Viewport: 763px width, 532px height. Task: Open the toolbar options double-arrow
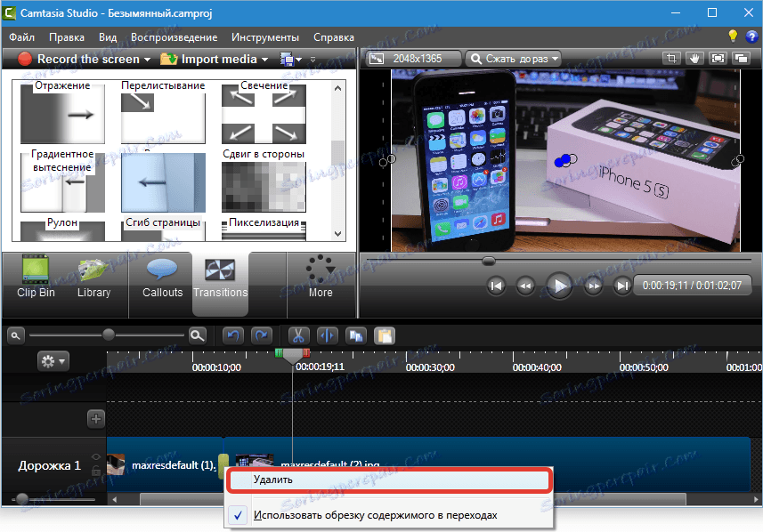(313, 60)
